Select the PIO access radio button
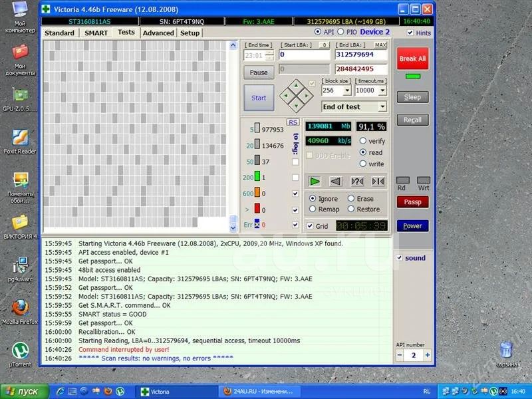 tap(340, 32)
